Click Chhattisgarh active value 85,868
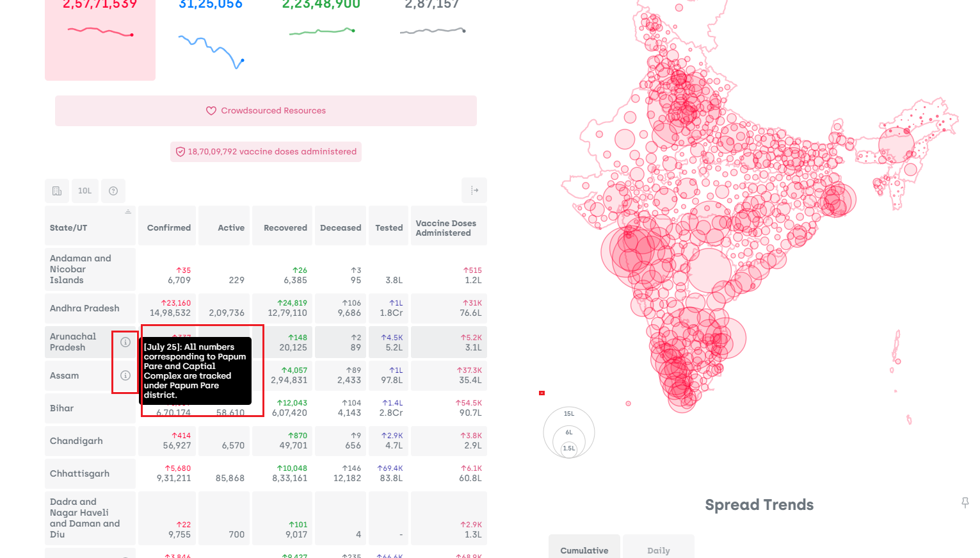Image resolution: width=980 pixels, height=558 pixels. [x=230, y=479]
